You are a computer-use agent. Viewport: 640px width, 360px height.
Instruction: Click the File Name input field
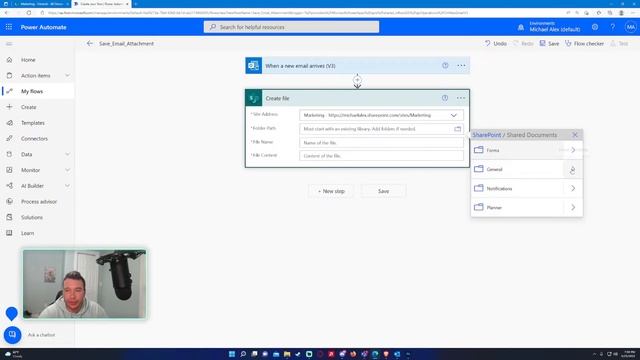381,142
